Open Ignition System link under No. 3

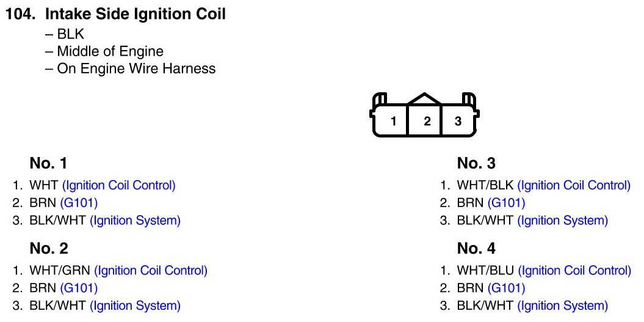click(x=562, y=221)
